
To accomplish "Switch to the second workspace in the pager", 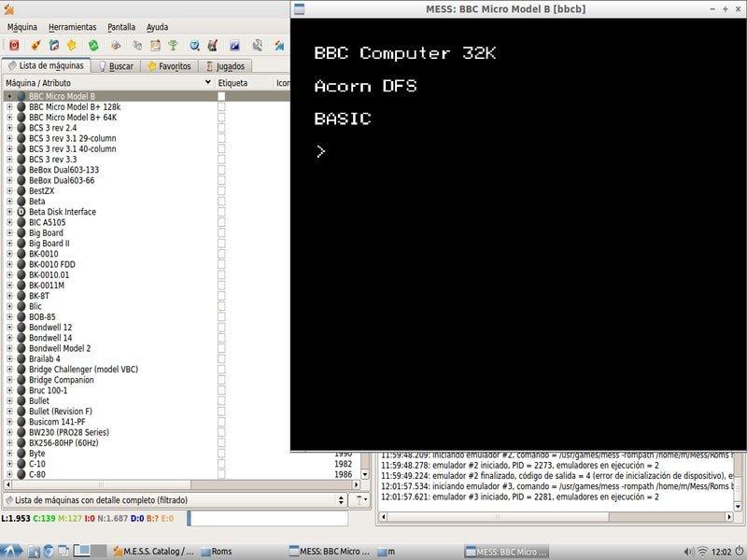I will (x=99, y=552).
